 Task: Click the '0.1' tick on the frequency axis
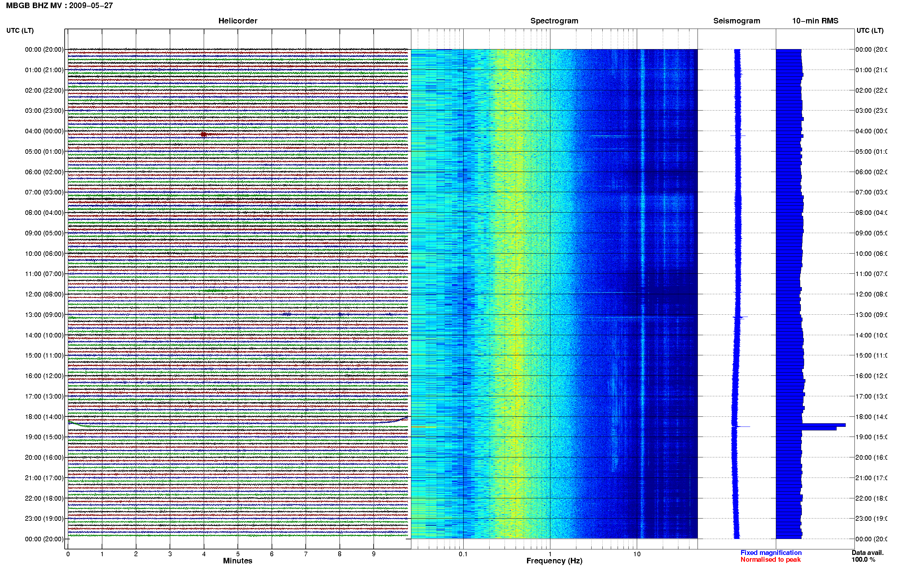click(463, 554)
